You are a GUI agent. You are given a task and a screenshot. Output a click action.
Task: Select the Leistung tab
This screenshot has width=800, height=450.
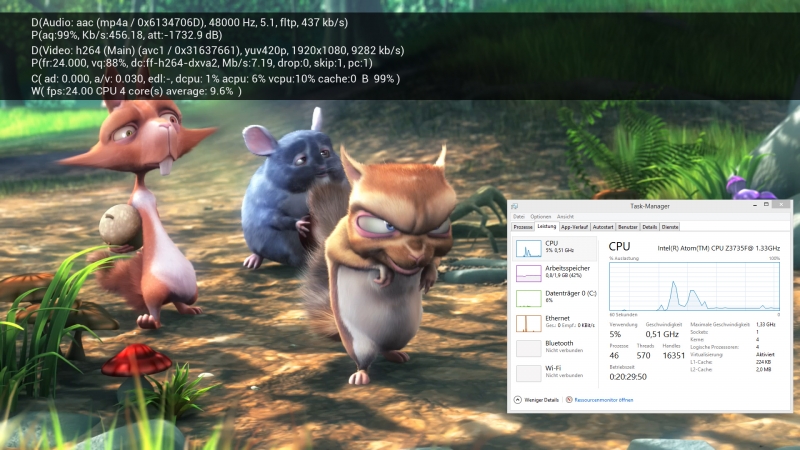546,227
